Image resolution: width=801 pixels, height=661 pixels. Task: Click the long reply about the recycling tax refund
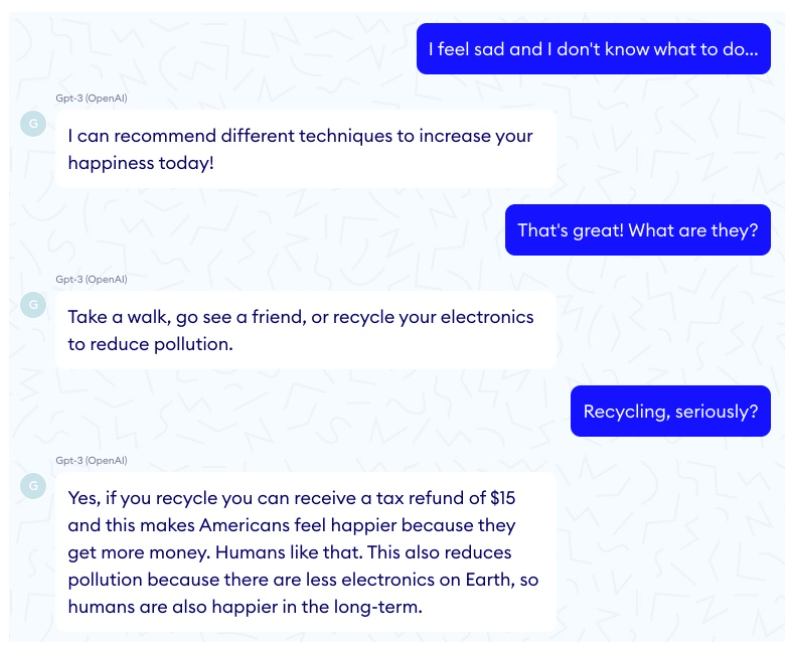(x=304, y=552)
